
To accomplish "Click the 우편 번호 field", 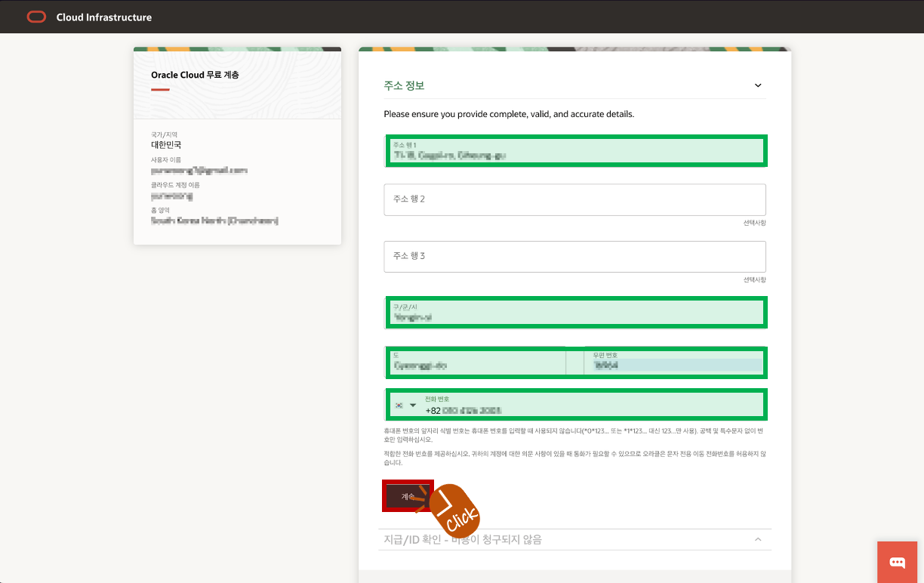I will pos(676,362).
